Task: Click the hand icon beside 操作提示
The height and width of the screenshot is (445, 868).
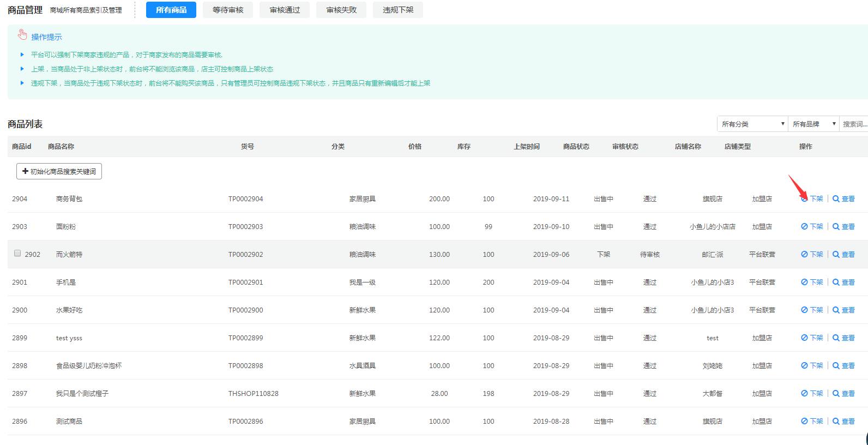Action: [22, 35]
